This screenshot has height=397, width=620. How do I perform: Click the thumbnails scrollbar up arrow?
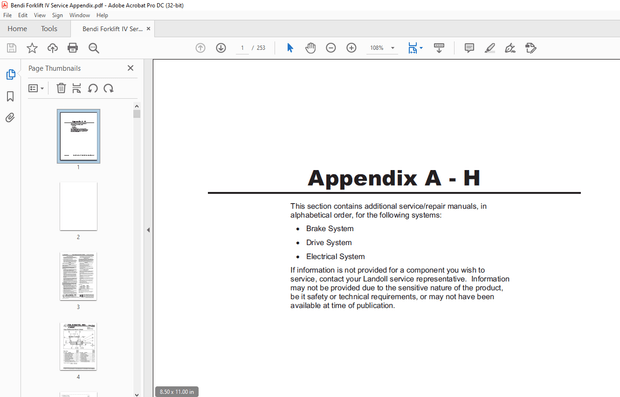tap(137, 106)
